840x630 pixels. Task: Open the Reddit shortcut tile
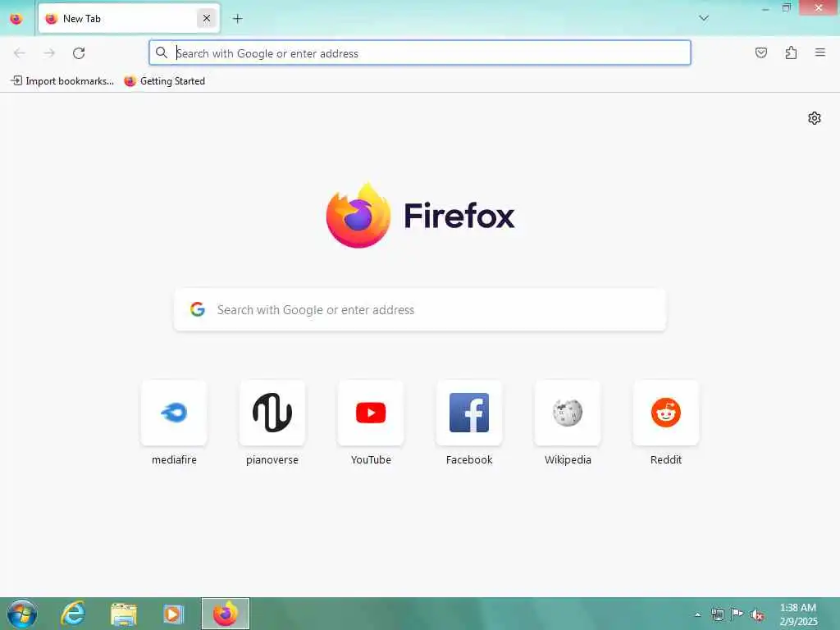click(x=666, y=413)
